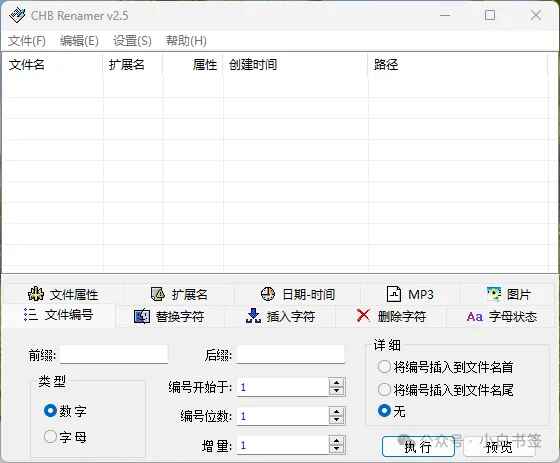Click the 文件编号 list icon
The width and height of the screenshot is (560, 463).
point(31,314)
